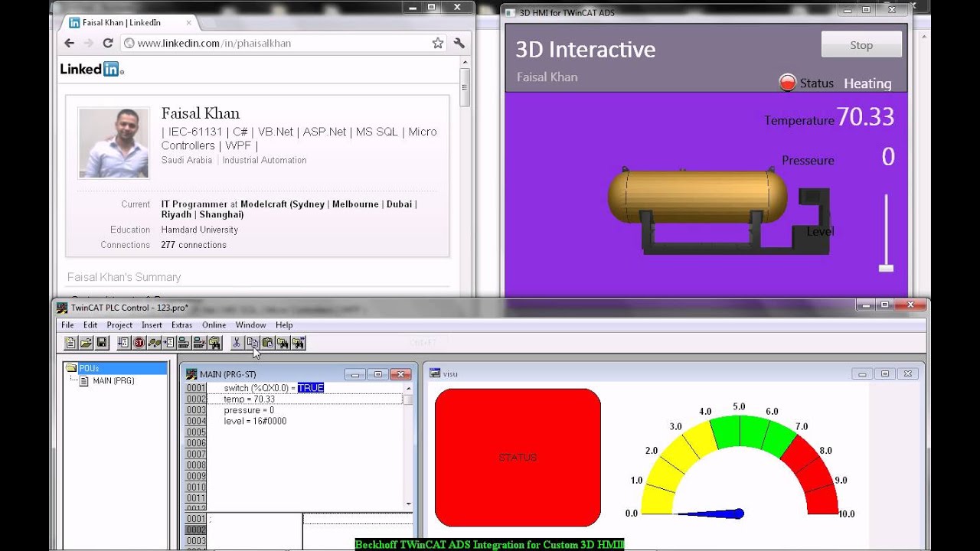980x551 pixels.
Task: Click the Find next icon
Action: pos(299,343)
